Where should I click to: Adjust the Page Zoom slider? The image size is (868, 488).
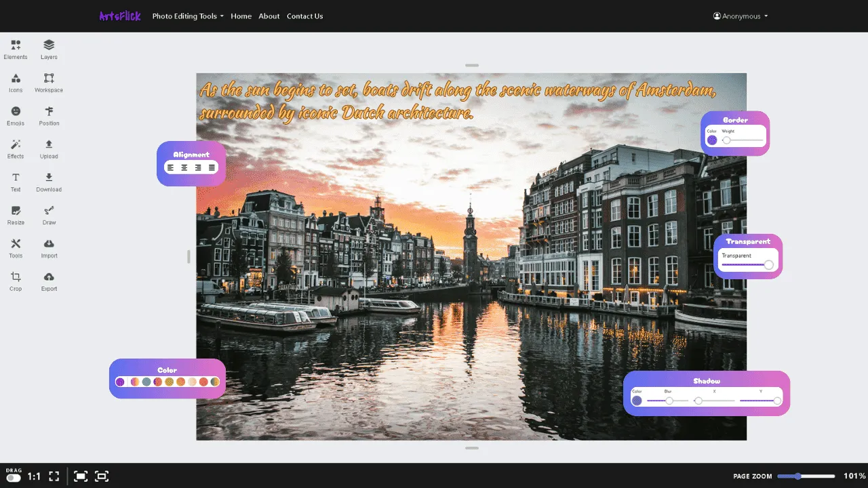click(x=806, y=476)
